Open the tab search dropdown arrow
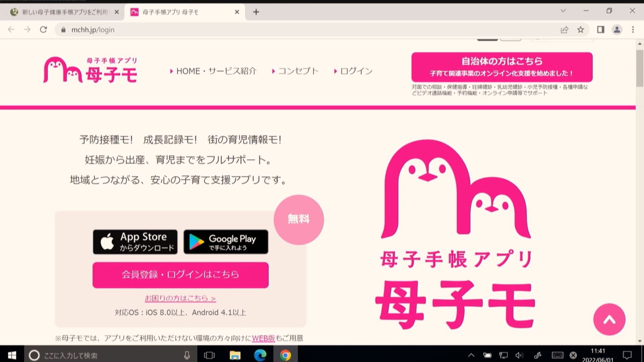Viewport: 644px width, 362px height. [563, 11]
